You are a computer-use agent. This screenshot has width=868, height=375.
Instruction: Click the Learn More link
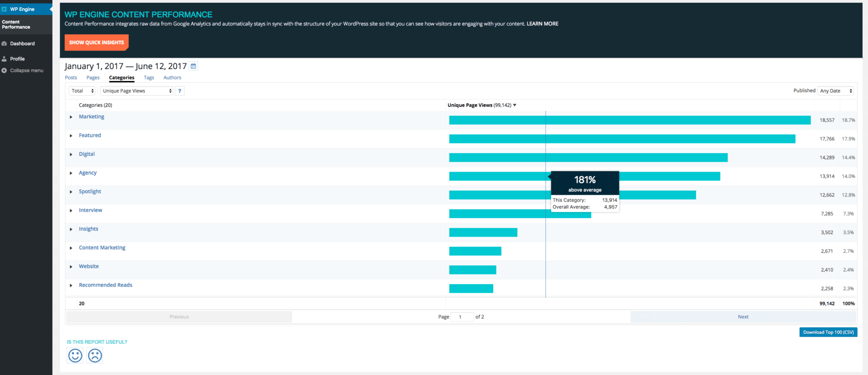pos(542,24)
